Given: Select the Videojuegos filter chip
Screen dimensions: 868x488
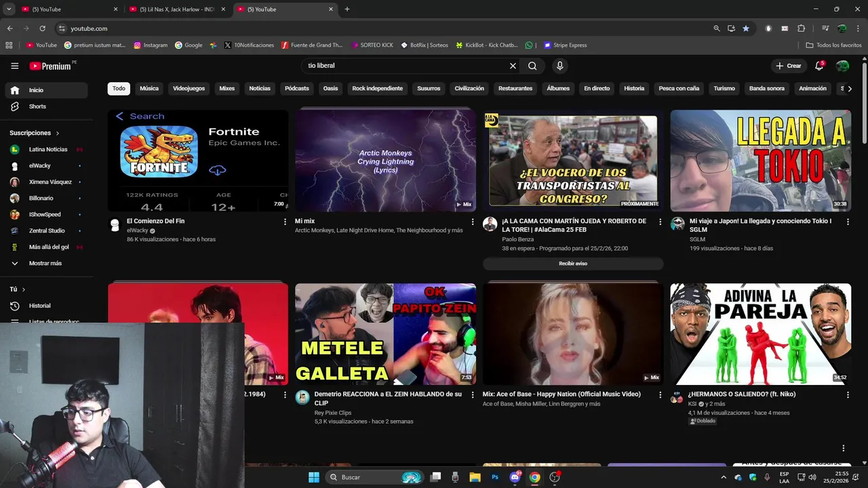Looking at the screenshot, I should (189, 88).
